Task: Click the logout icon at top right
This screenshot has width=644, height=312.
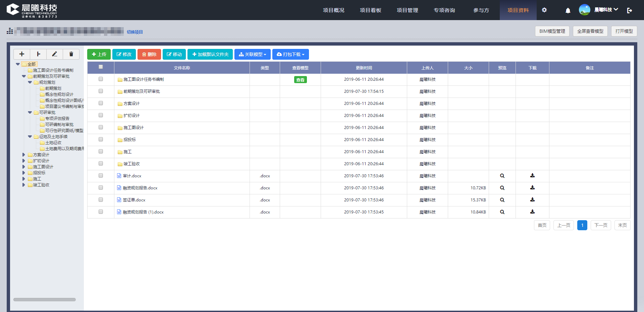Action: tap(629, 10)
